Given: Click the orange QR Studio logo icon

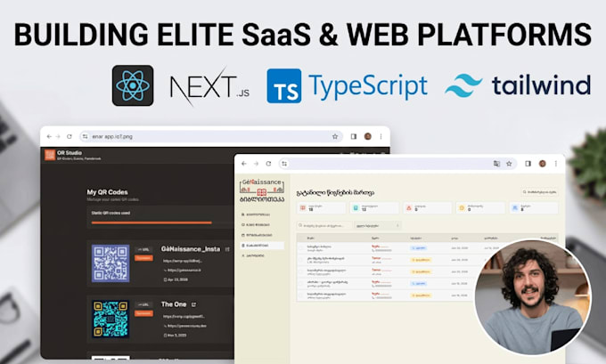Looking at the screenshot, I should click(x=50, y=155).
